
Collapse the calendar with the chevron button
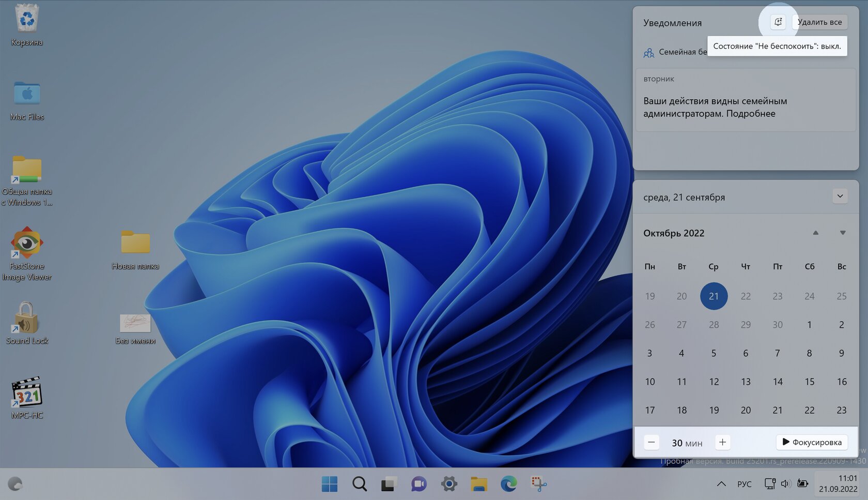tap(840, 196)
